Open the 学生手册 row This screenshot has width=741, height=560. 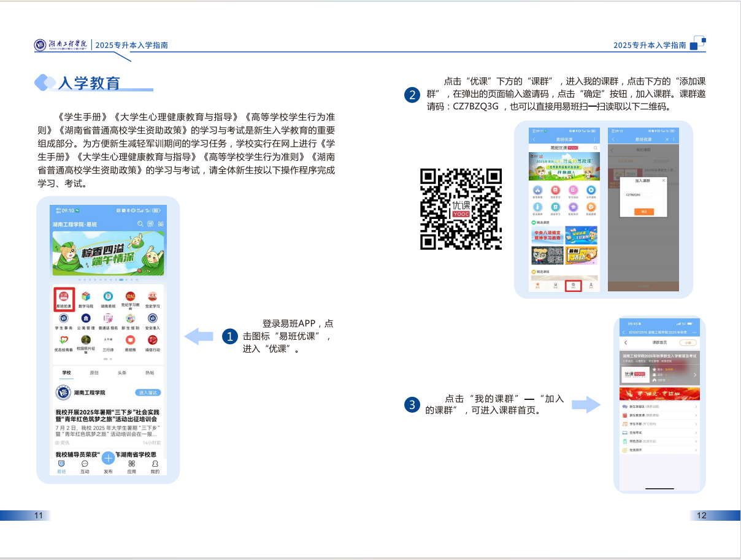[660, 424]
